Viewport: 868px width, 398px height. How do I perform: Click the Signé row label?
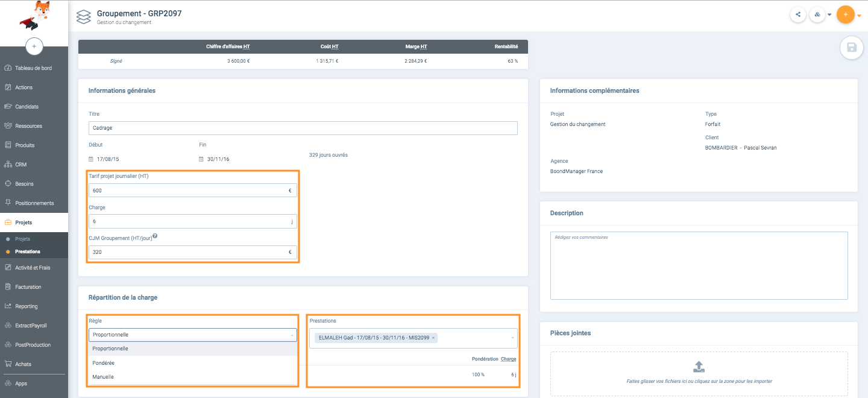click(x=116, y=61)
